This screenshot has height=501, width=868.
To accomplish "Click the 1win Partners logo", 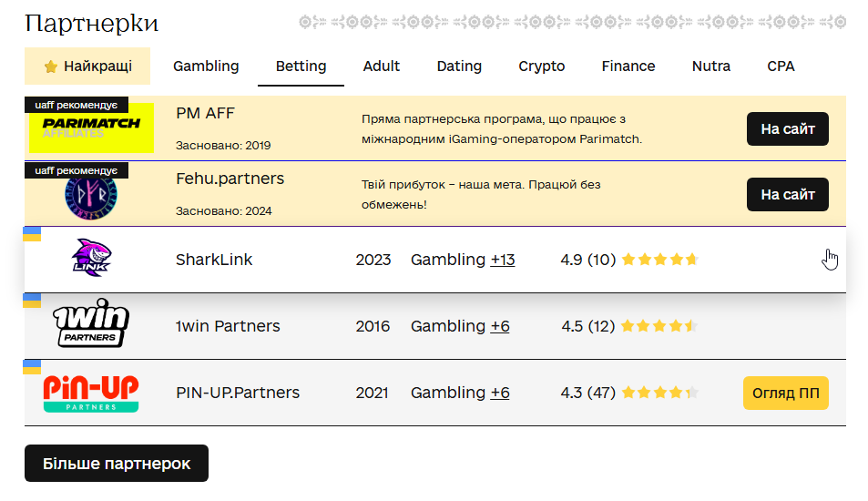I will pyautogui.click(x=90, y=325).
